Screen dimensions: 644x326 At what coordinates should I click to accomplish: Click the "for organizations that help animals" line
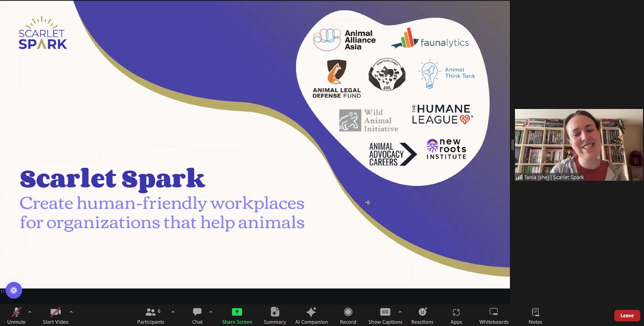pyautogui.click(x=162, y=223)
